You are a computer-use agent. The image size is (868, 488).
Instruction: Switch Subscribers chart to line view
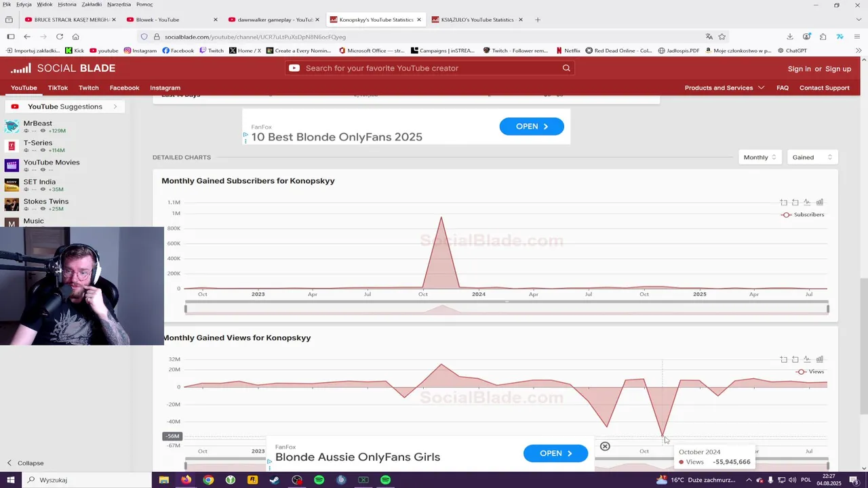(x=807, y=203)
